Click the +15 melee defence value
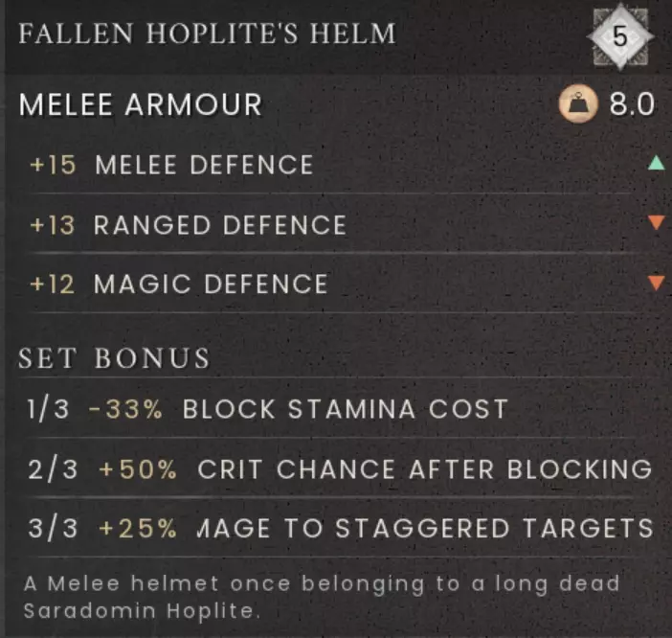This screenshot has width=672, height=638. [53, 165]
